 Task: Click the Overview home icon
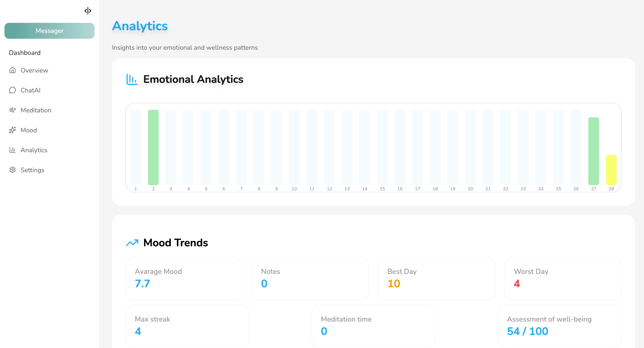[13, 70]
